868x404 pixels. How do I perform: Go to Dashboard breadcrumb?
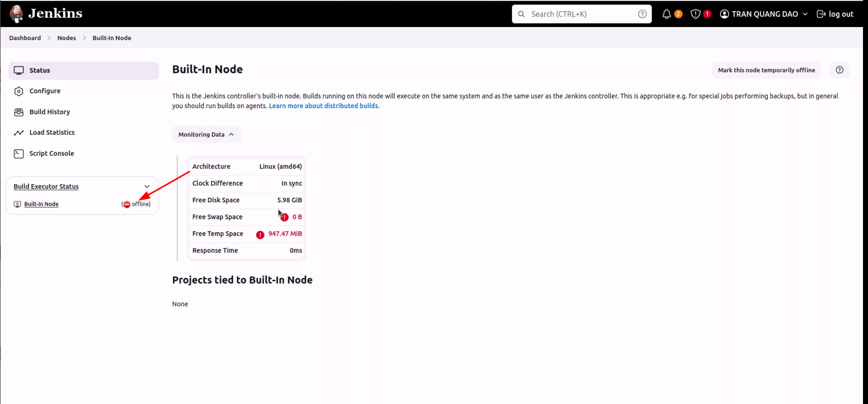pos(25,38)
